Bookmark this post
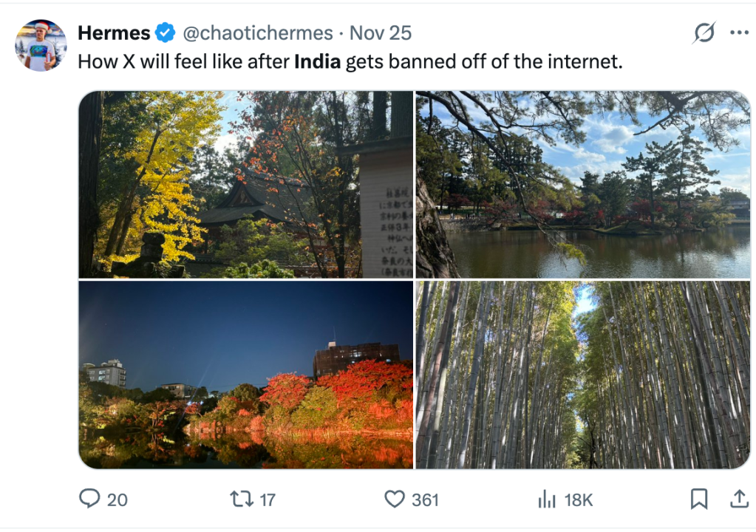 (698, 499)
